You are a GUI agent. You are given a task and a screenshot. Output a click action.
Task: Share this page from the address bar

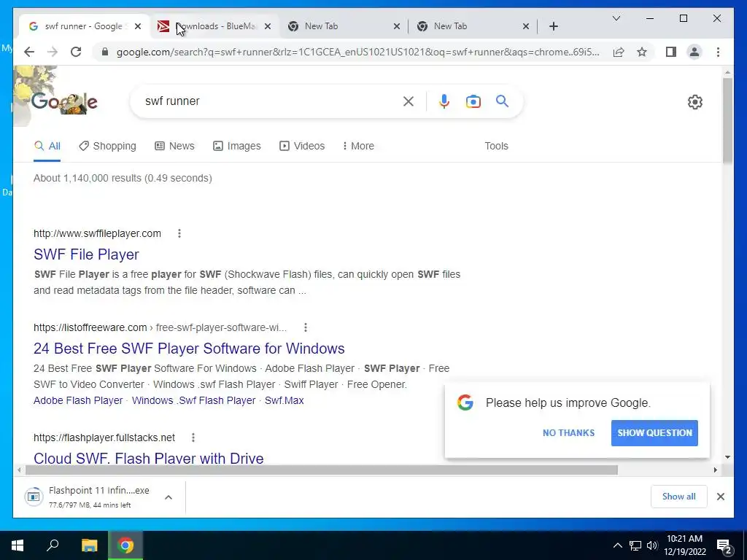coord(619,52)
